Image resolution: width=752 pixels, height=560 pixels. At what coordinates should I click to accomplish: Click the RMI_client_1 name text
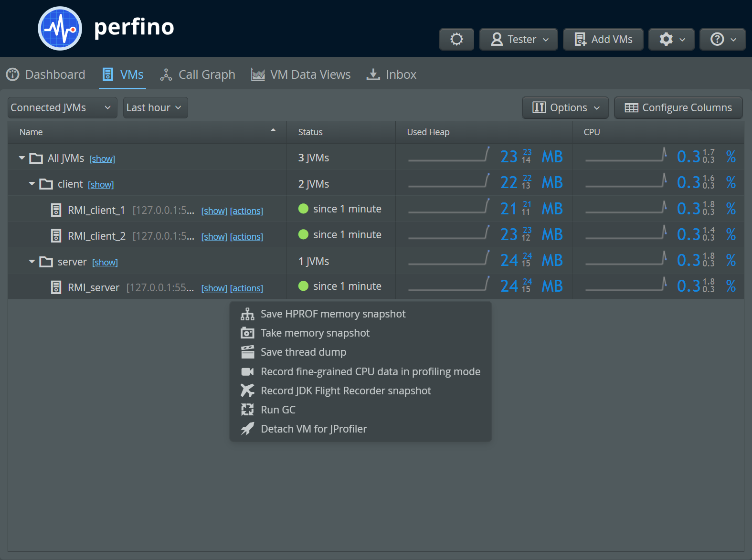point(96,211)
